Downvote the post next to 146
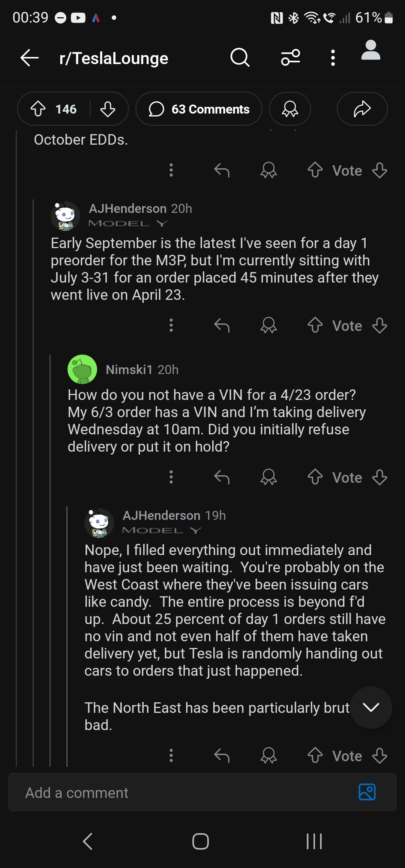This screenshot has width=405, height=868. click(x=108, y=109)
